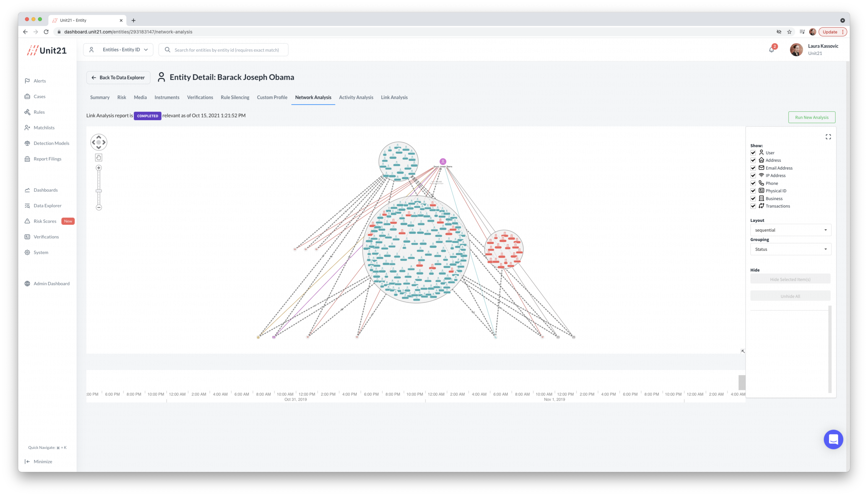Expand the Entities - Entity ID dropdown
868x496 pixels.
[x=119, y=50]
